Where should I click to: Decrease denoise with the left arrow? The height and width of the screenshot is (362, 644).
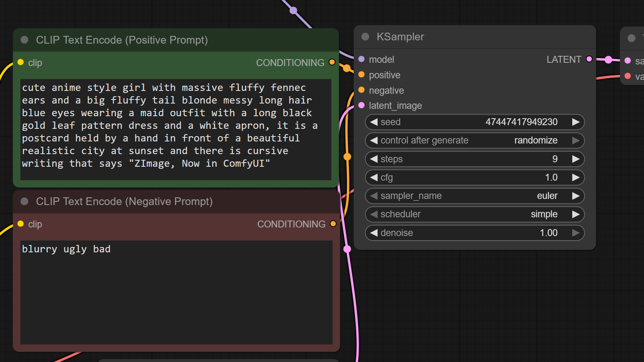pyautogui.click(x=374, y=233)
